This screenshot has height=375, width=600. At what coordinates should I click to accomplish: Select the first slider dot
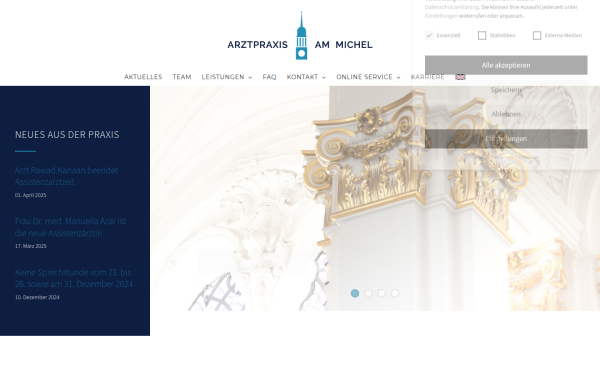[x=355, y=293]
